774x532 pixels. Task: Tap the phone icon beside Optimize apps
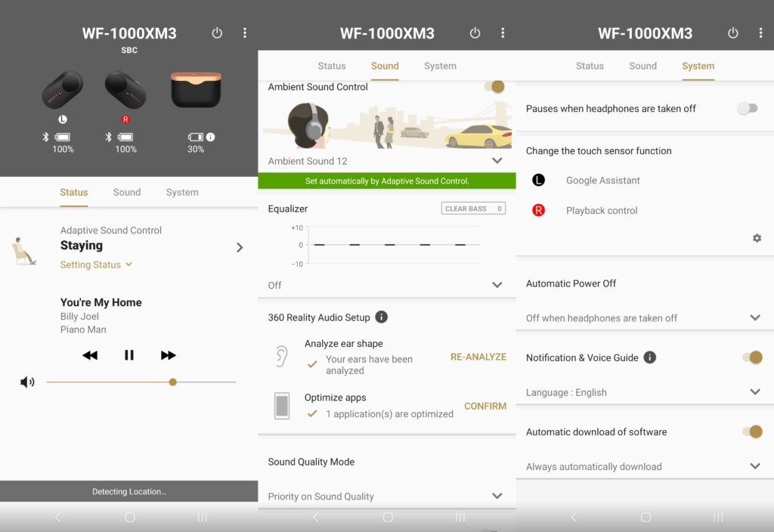coord(282,406)
